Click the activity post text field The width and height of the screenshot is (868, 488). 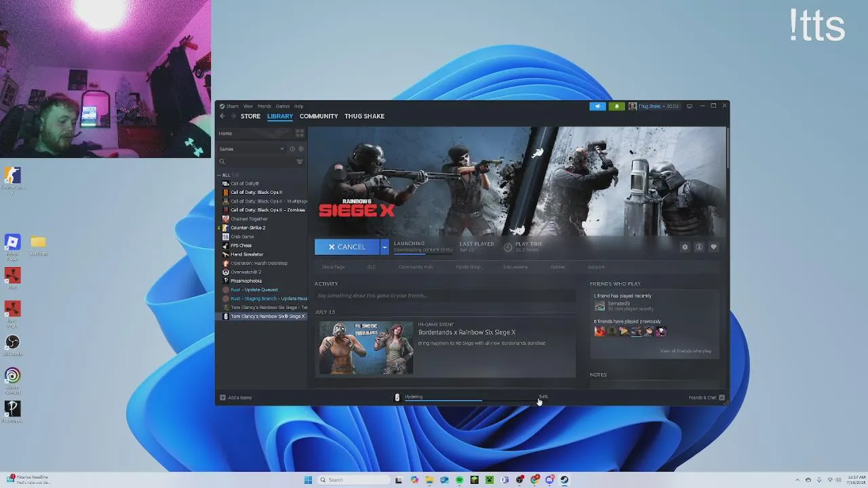(x=445, y=296)
